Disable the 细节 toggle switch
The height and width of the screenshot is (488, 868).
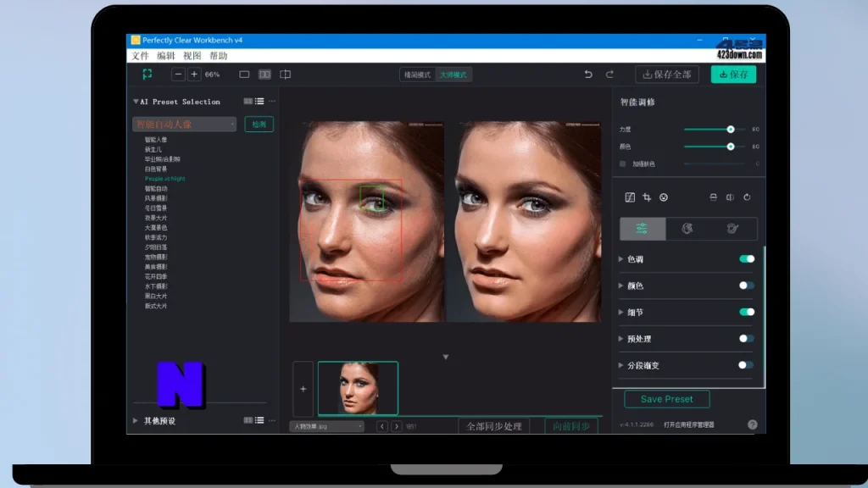tap(747, 312)
